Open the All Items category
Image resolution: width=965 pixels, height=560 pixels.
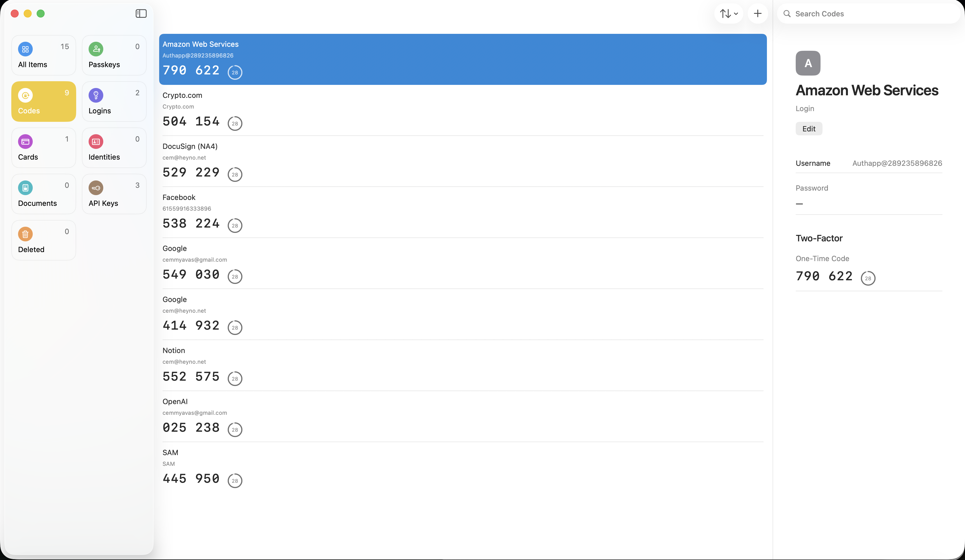[x=44, y=56]
